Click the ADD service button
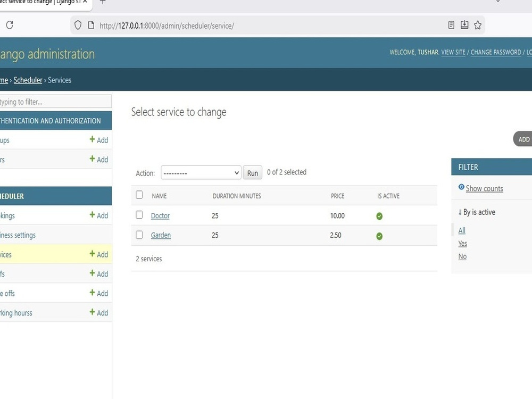Screen dimensions: 532x399 point(523,139)
